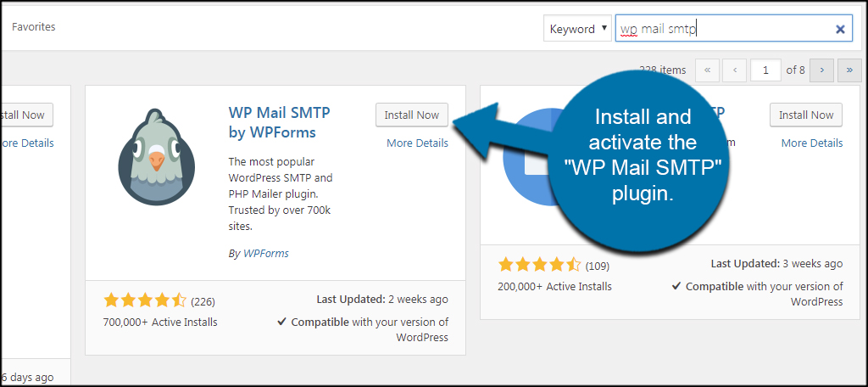The height and width of the screenshot is (387, 868).
Task: Visit the WPForms author link
Action: point(266,253)
